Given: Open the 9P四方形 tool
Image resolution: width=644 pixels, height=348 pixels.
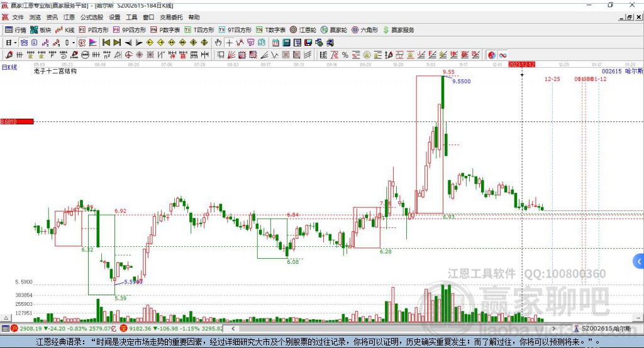Looking at the screenshot, I should coord(130,30).
